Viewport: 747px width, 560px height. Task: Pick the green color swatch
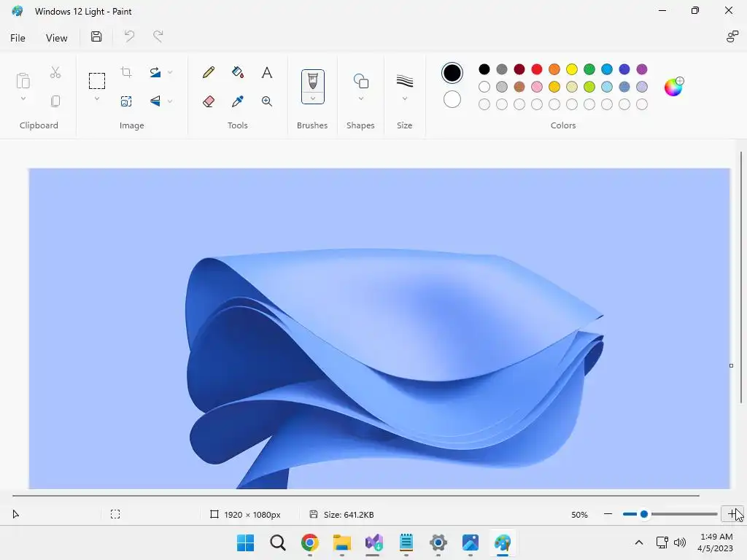589,69
